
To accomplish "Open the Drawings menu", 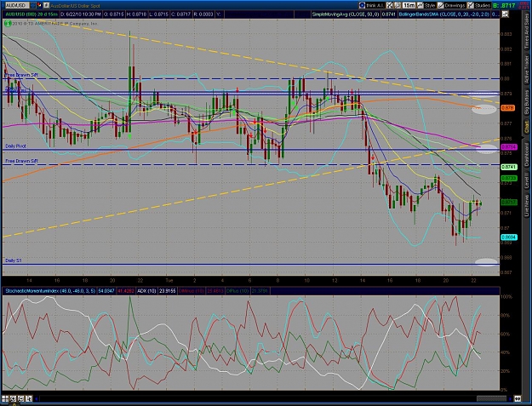I will click(x=455, y=5).
